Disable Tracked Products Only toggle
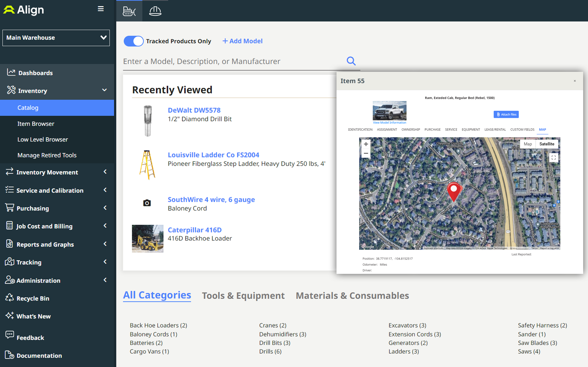The height and width of the screenshot is (367, 588). 134,41
